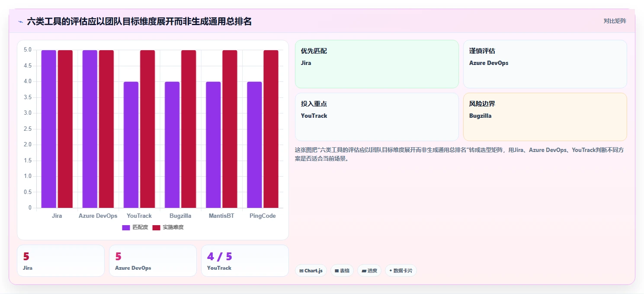The height and width of the screenshot is (294, 644).
Task: Click the description paragraph starting 这张图把
Action: [459, 154]
